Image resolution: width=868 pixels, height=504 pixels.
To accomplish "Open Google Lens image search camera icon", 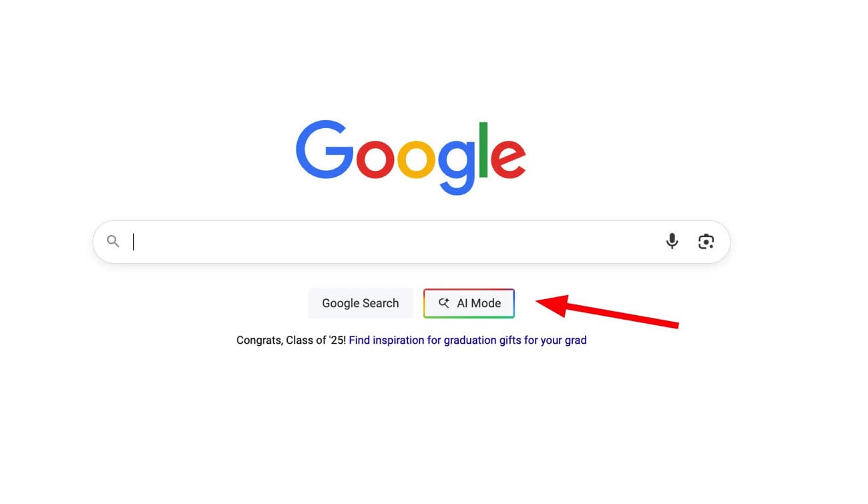I will pyautogui.click(x=706, y=242).
